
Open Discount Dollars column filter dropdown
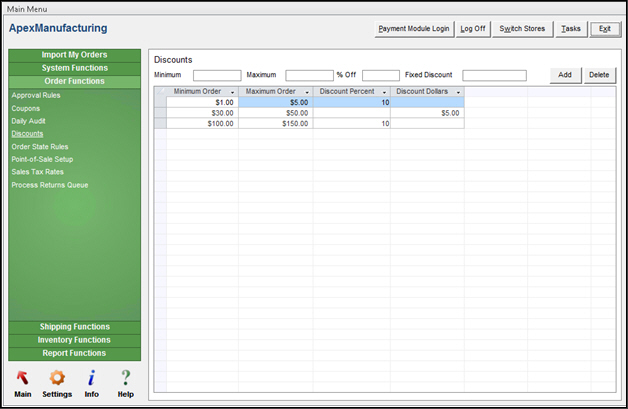pyautogui.click(x=458, y=92)
